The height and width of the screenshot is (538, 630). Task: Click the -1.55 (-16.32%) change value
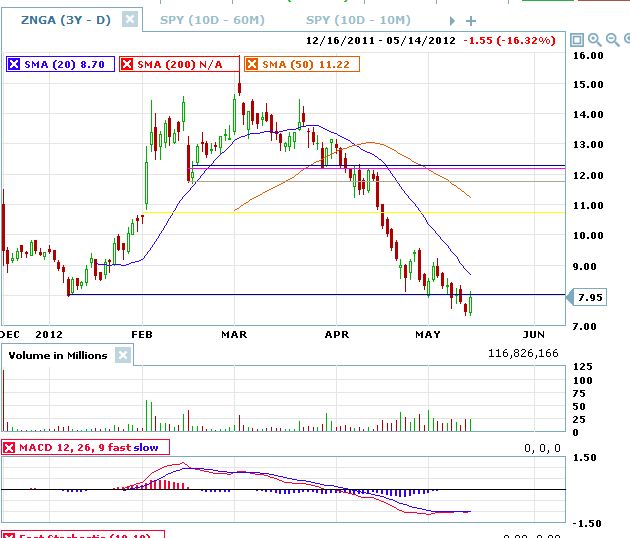click(x=509, y=41)
